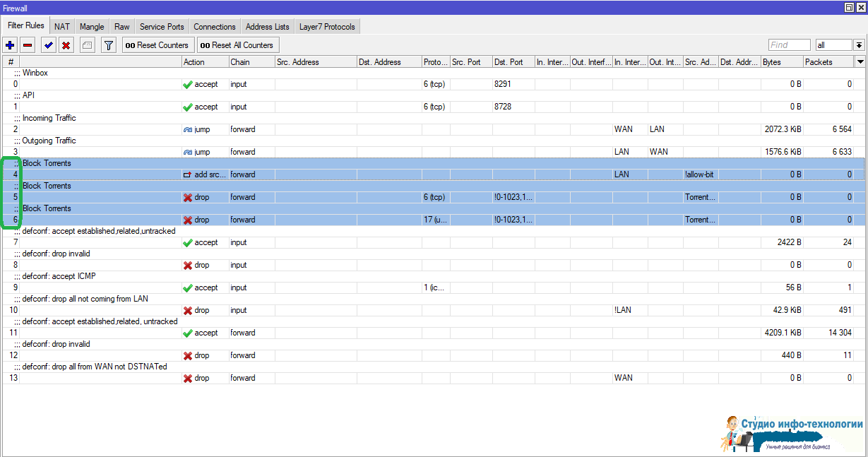This screenshot has height=457, width=868.
Task: Click inside the Find search field
Action: [x=789, y=45]
